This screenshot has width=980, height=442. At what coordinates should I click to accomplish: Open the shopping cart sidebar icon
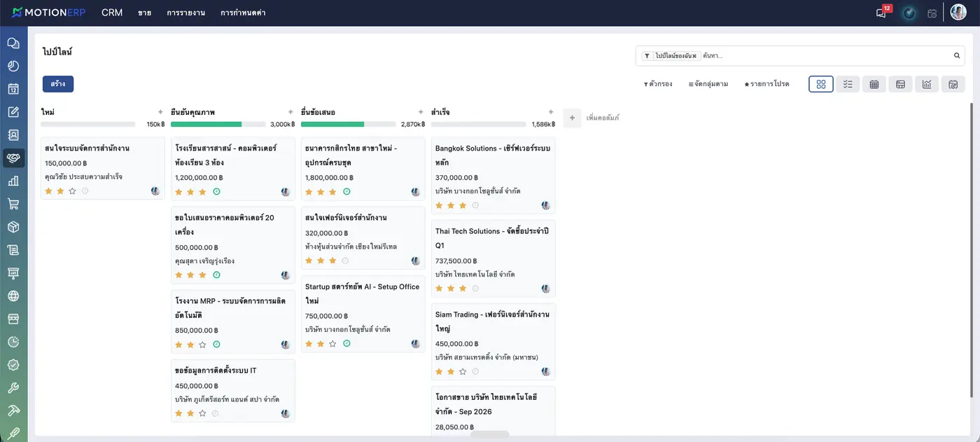pos(13,204)
